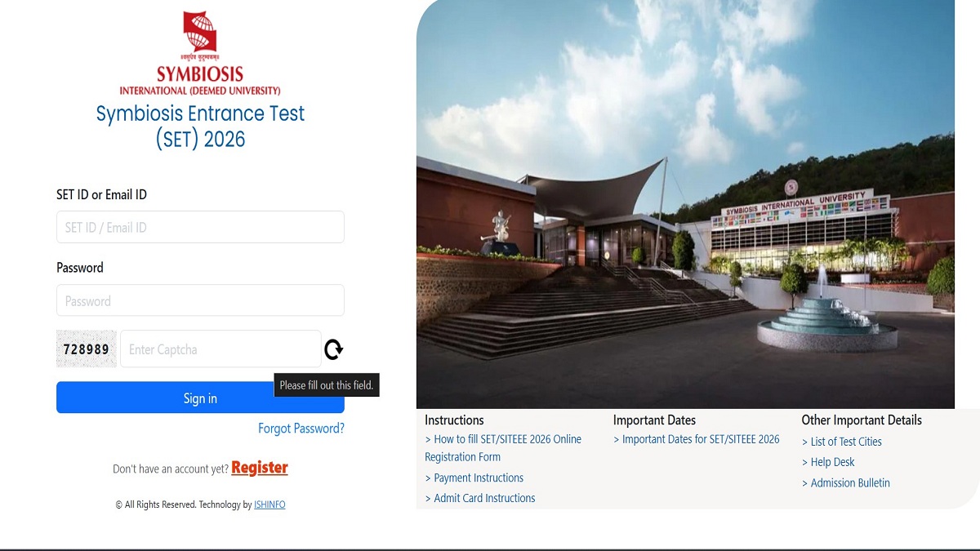Open How to fill SET/SITEEE 2026 Online Registration Form
Image resolution: width=980 pixels, height=551 pixels.
[503, 448]
